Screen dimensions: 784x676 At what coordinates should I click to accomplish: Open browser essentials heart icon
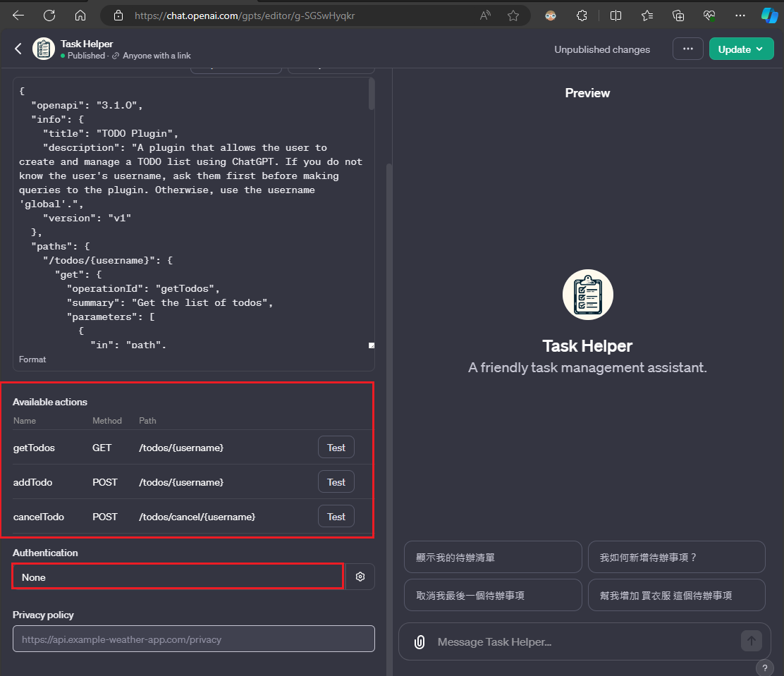click(709, 16)
